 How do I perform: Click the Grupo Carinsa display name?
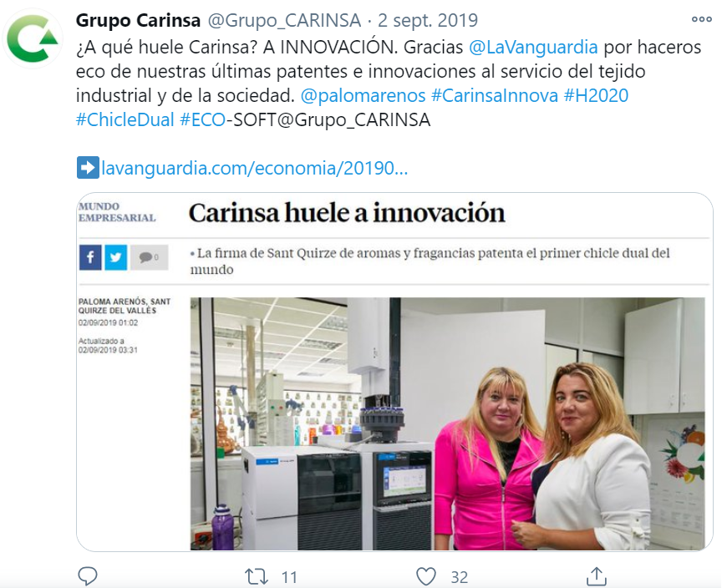click(x=138, y=20)
